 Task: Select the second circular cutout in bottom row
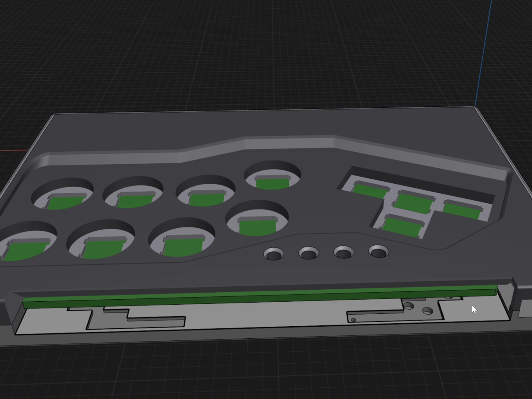101,240
